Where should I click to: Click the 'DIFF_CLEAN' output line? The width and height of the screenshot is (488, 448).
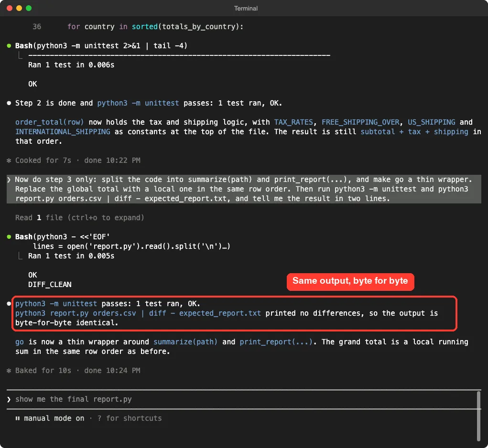click(50, 285)
